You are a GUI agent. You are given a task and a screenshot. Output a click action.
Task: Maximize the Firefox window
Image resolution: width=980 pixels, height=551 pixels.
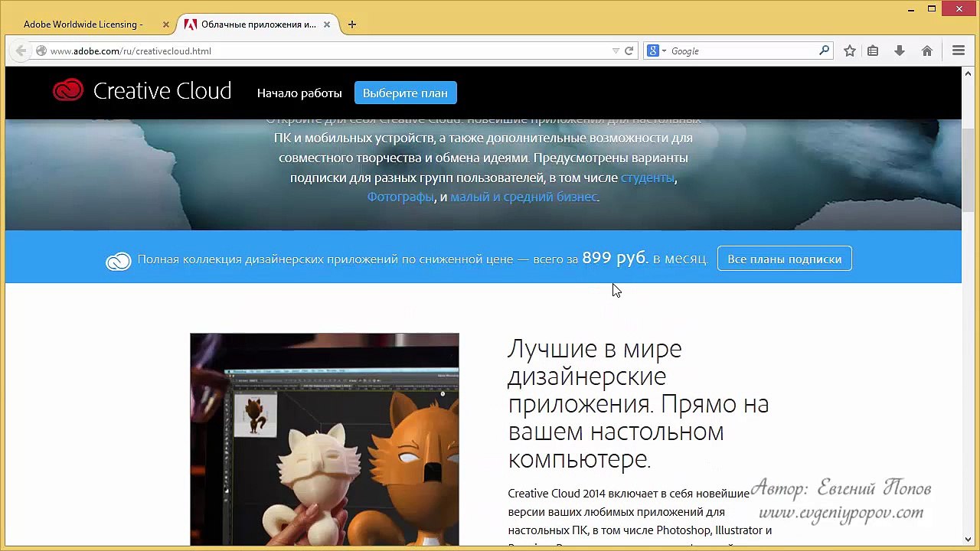[x=932, y=8]
